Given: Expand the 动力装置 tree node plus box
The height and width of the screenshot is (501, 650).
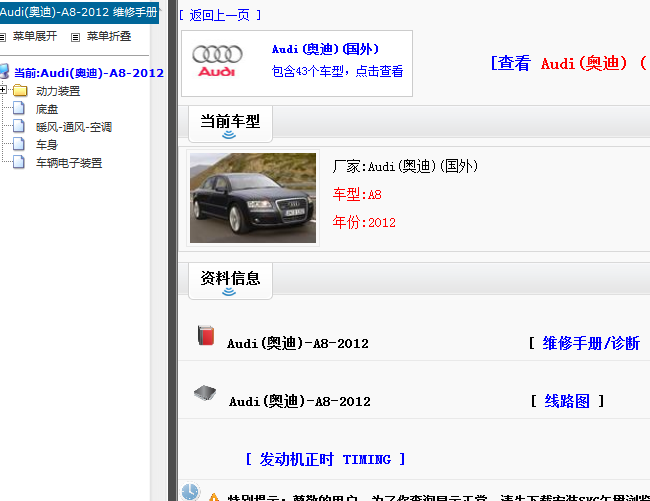Looking at the screenshot, I should point(3,90).
